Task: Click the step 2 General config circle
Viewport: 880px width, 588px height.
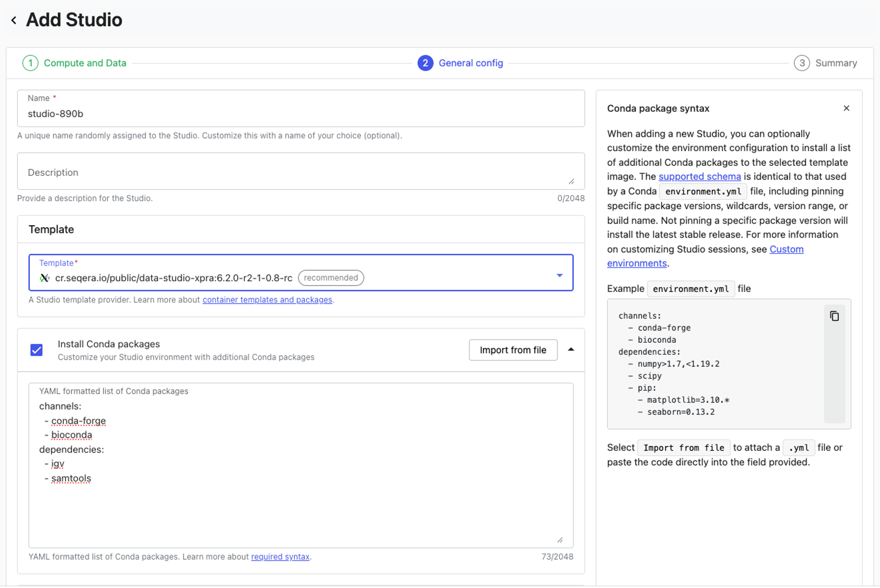Action: point(425,63)
